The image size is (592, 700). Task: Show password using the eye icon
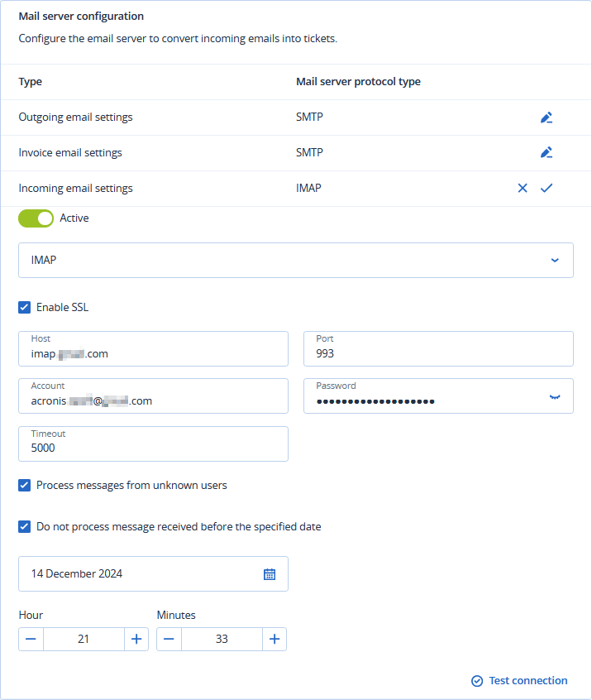pos(555,397)
